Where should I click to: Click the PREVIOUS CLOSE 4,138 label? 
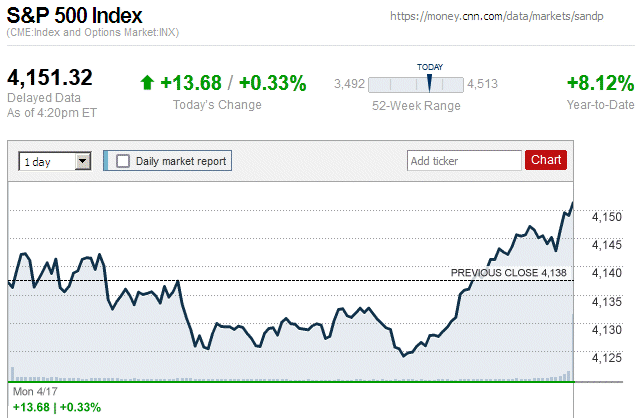[x=509, y=273]
